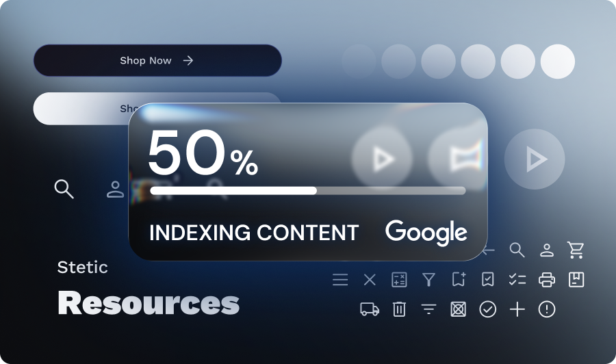Click the crossed square placeholder icon

pyautogui.click(x=458, y=309)
